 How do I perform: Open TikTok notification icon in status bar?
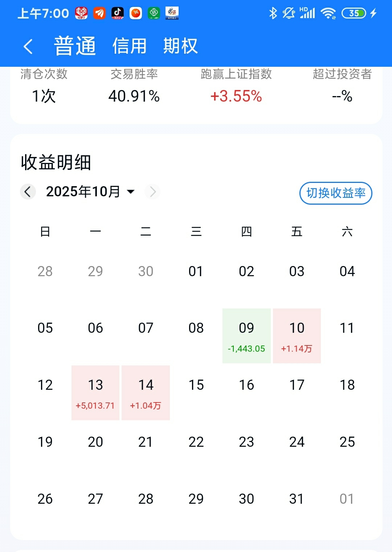(117, 13)
